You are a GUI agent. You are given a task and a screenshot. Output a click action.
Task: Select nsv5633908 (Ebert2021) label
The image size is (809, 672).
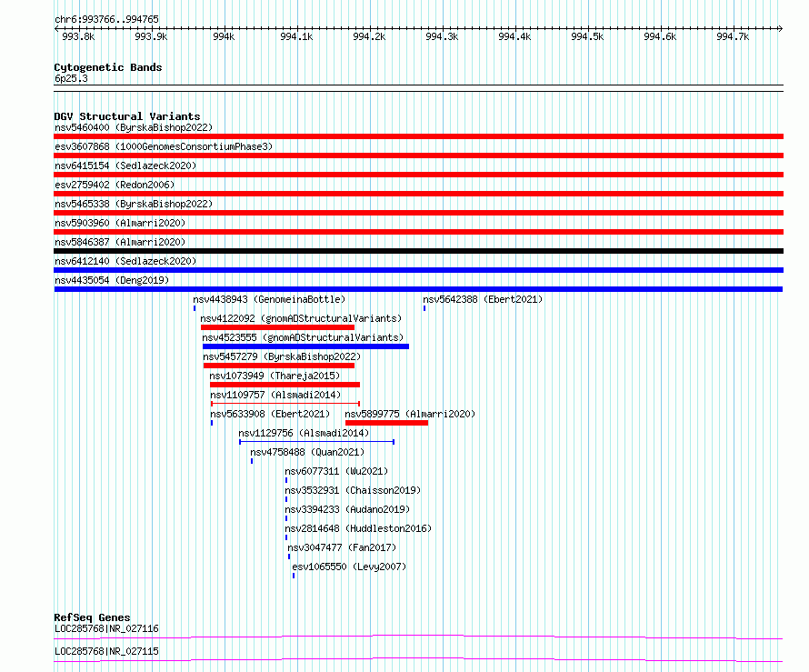[x=270, y=414]
